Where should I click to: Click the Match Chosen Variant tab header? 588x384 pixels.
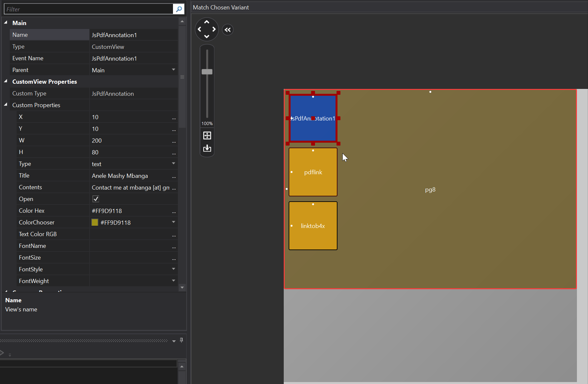pyautogui.click(x=221, y=7)
